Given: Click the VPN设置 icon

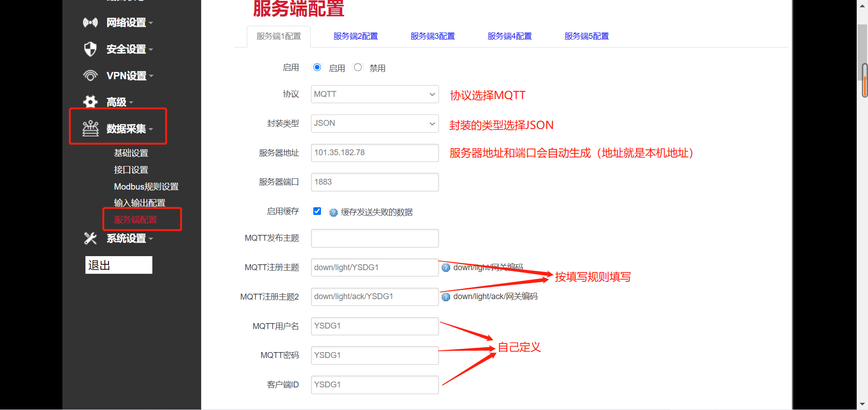Looking at the screenshot, I should 90,76.
